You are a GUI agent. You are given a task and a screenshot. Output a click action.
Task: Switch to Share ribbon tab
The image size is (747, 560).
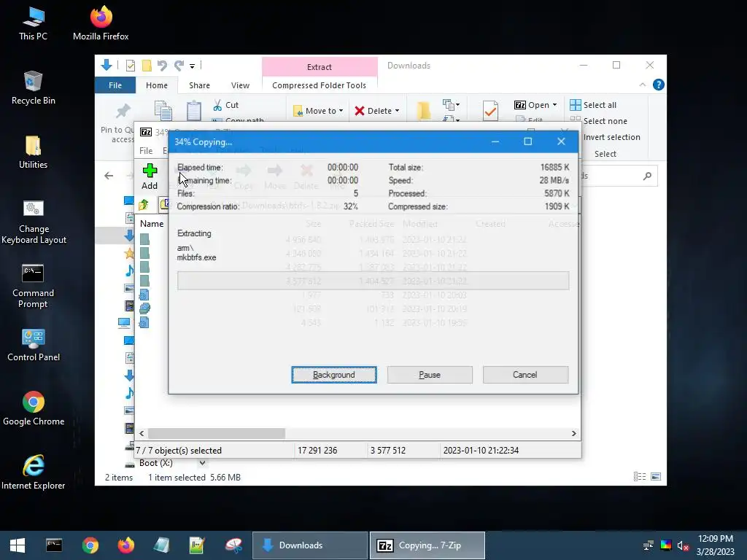coord(199,85)
